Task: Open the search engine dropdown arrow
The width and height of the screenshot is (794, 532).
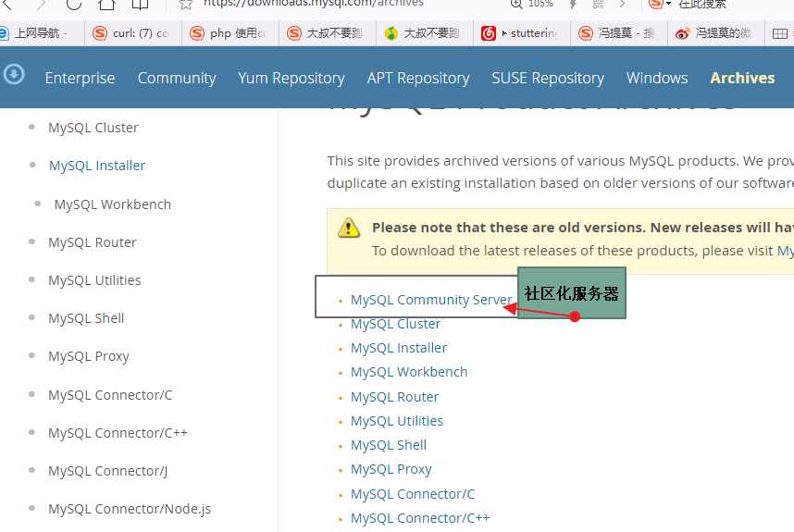Action: point(668,4)
